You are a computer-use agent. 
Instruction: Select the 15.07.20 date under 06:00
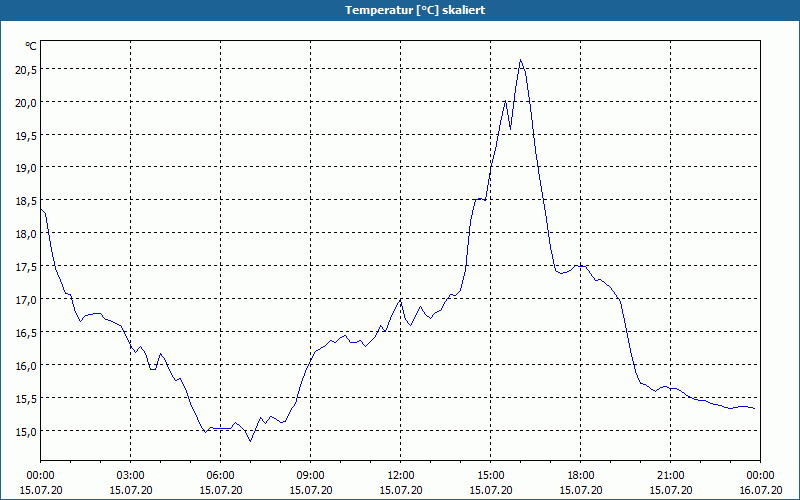point(220,490)
